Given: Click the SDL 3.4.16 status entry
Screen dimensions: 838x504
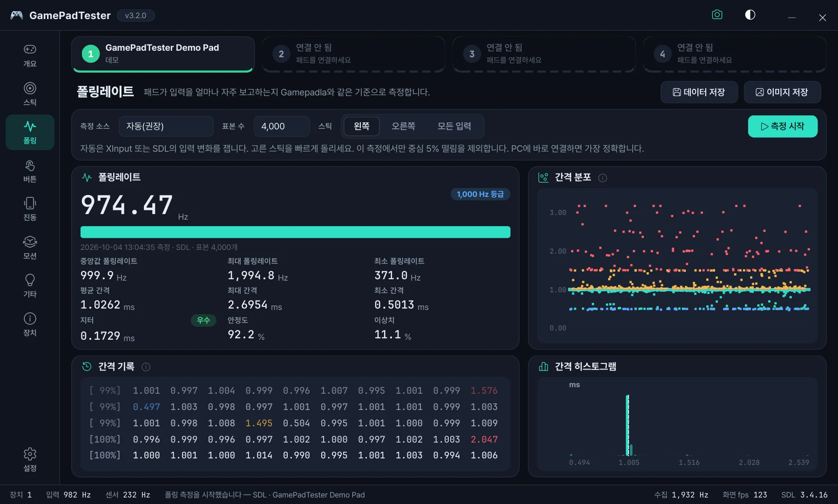Looking at the screenshot, I should pyautogui.click(x=804, y=495).
